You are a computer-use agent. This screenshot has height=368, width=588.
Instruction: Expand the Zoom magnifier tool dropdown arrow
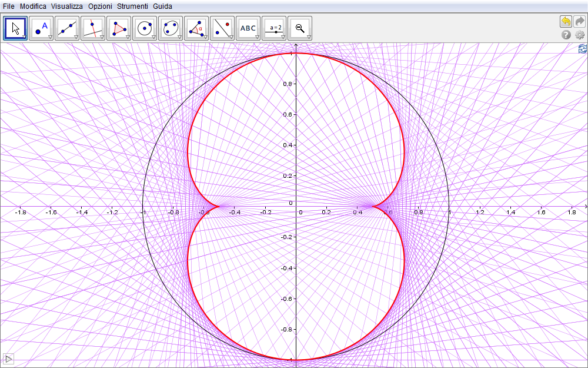click(x=309, y=37)
